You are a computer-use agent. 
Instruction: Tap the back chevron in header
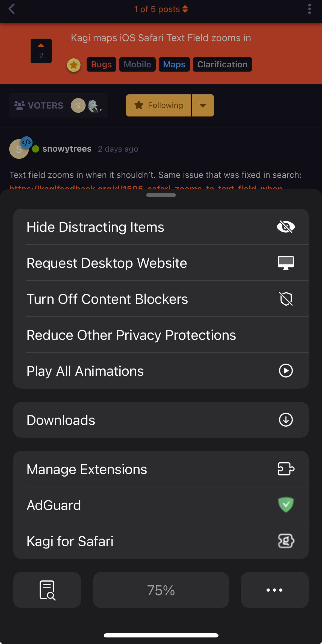coord(11,9)
